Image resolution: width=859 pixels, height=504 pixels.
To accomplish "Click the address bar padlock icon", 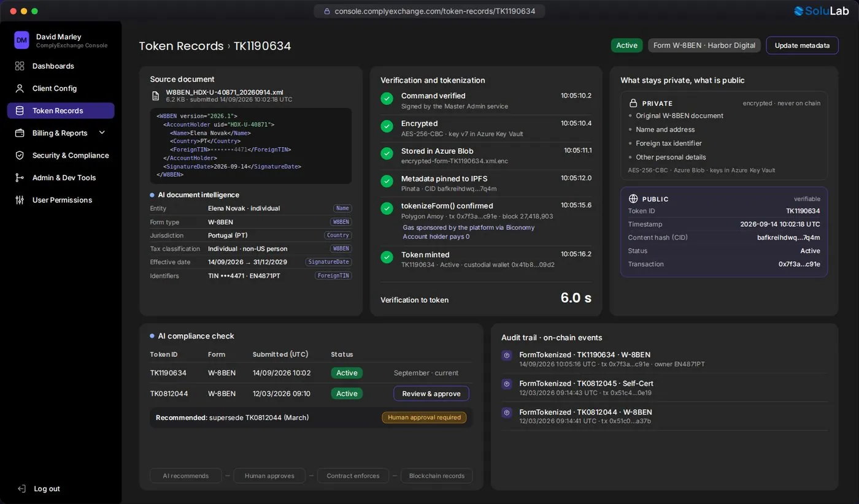I will point(326,11).
